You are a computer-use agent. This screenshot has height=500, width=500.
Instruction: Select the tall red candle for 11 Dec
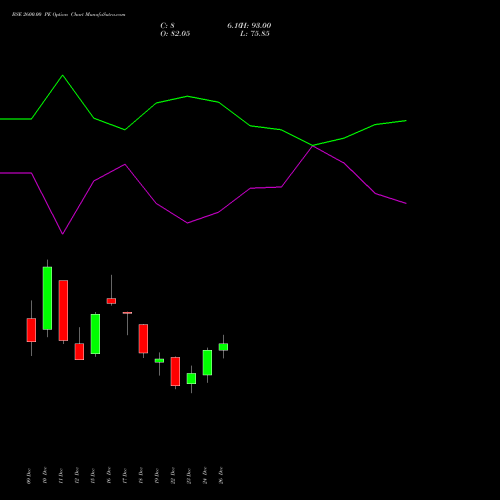pyautogui.click(x=63, y=310)
